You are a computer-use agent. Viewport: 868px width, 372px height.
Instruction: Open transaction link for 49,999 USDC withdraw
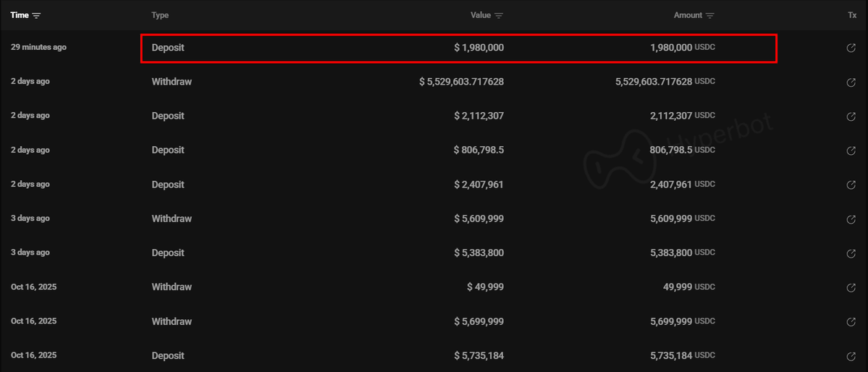[x=851, y=287]
